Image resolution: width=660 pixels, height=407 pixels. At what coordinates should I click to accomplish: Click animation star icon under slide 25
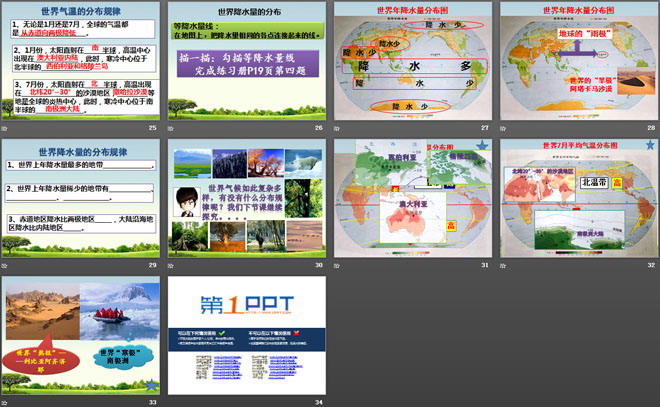point(5,128)
